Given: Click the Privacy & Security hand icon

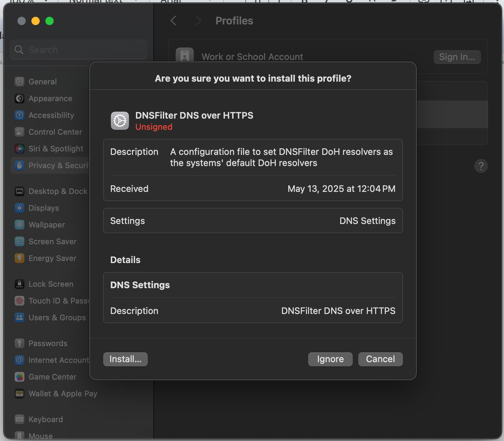Looking at the screenshot, I should [x=20, y=165].
